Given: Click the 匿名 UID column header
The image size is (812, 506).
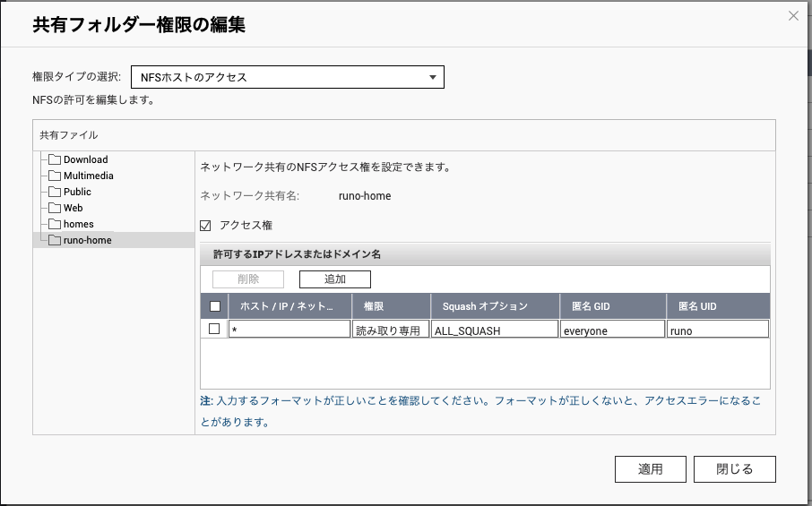Looking at the screenshot, I should pos(718,306).
